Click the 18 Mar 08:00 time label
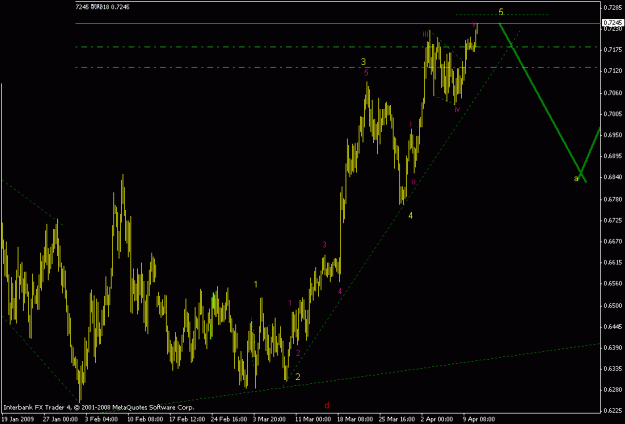Screen dimensions: 625x424 [x=355, y=419]
